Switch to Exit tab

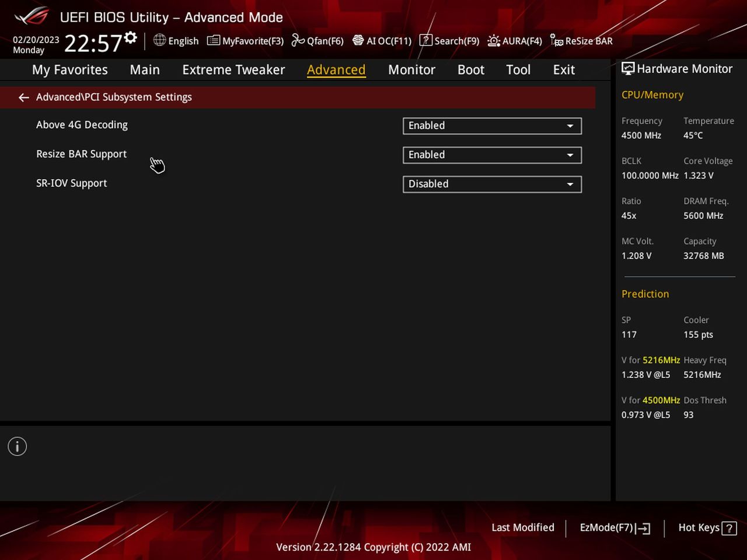564,70
